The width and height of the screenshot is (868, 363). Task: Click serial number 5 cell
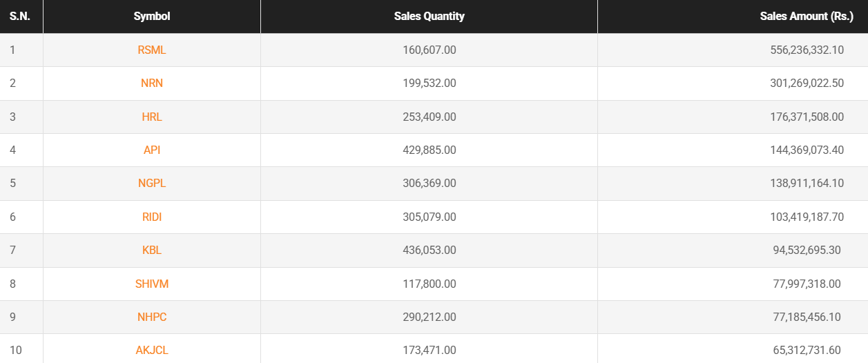pos(13,183)
